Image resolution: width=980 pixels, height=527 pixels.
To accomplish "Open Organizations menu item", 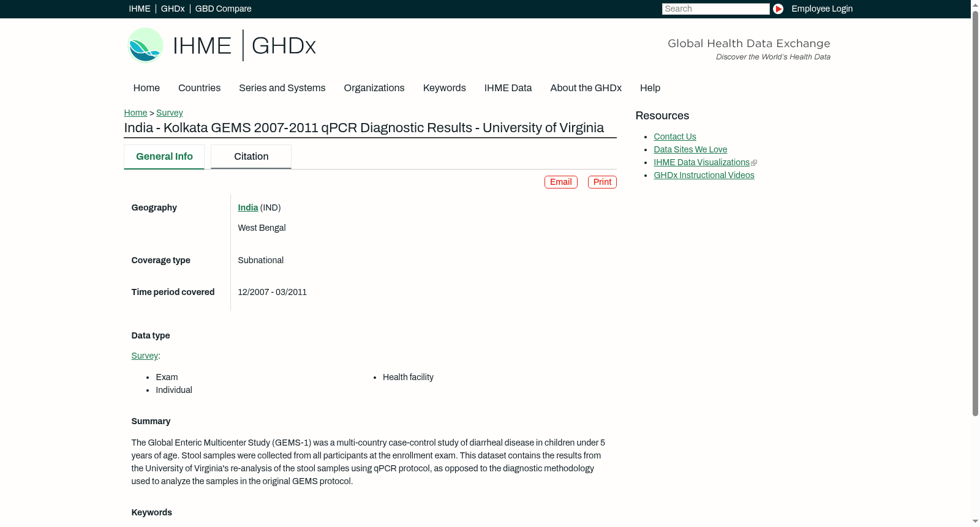I will click(x=374, y=88).
